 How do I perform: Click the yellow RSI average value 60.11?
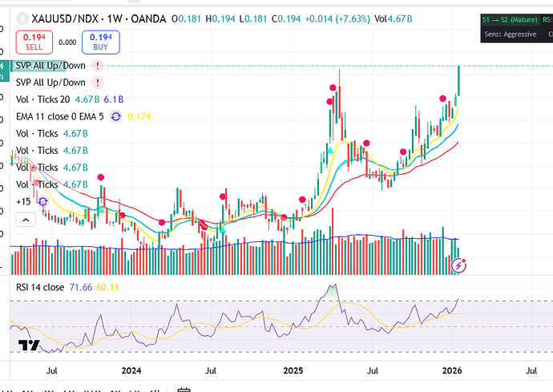pos(107,287)
